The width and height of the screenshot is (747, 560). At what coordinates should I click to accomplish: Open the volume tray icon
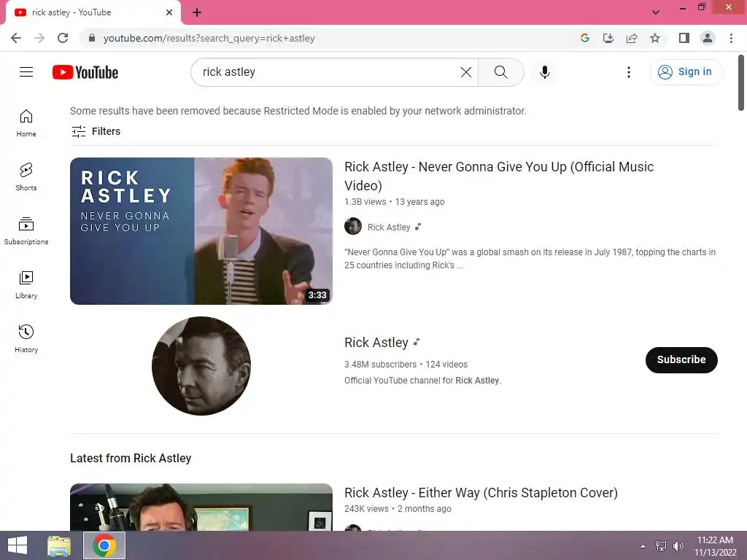pyautogui.click(x=678, y=545)
